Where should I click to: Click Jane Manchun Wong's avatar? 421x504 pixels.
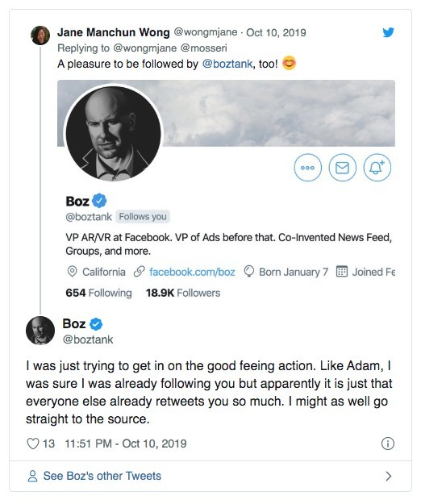(40, 35)
